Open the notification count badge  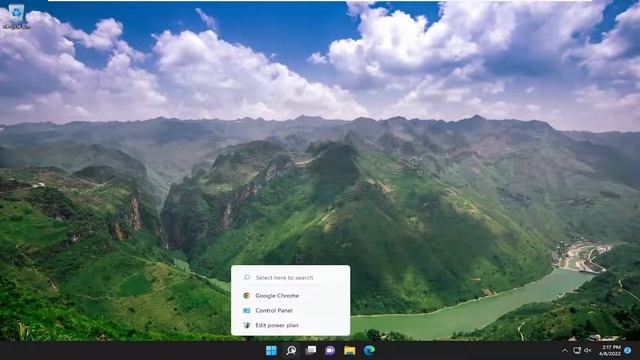(628, 350)
